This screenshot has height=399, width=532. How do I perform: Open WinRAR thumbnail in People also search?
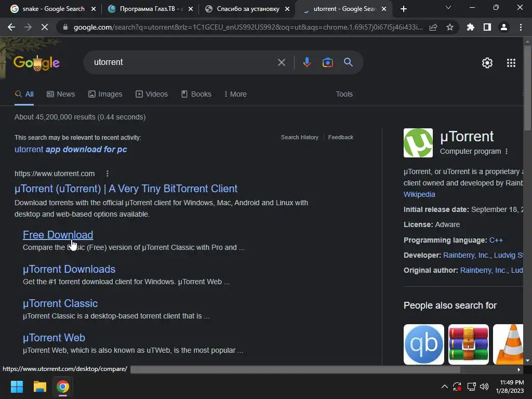point(469,344)
